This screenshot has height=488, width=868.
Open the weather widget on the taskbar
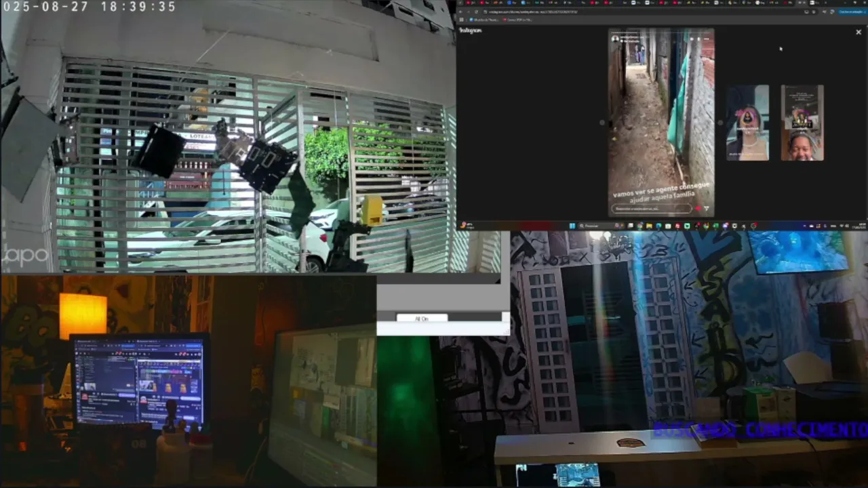pos(467,226)
